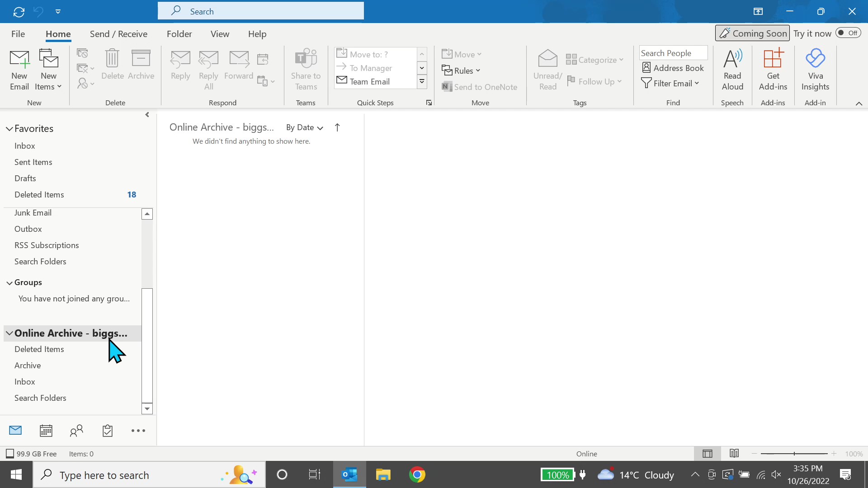
Task: Switch to the View tab
Action: [220, 33]
